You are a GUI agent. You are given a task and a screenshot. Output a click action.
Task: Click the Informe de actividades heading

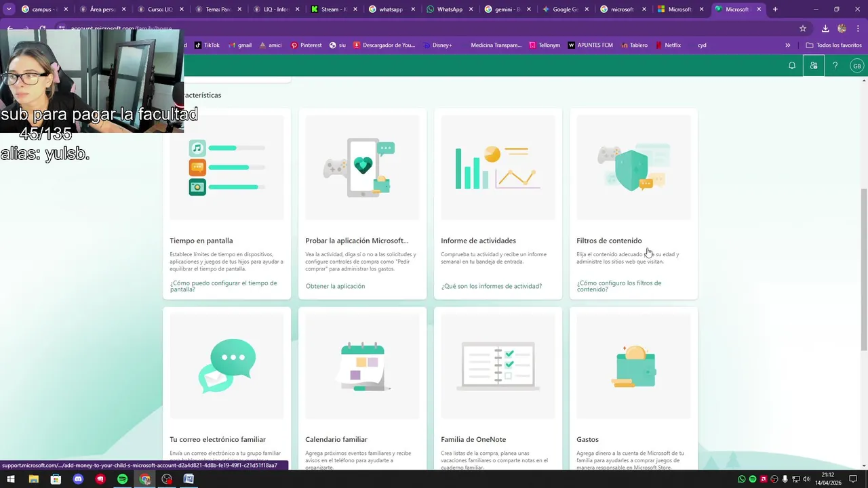point(478,241)
